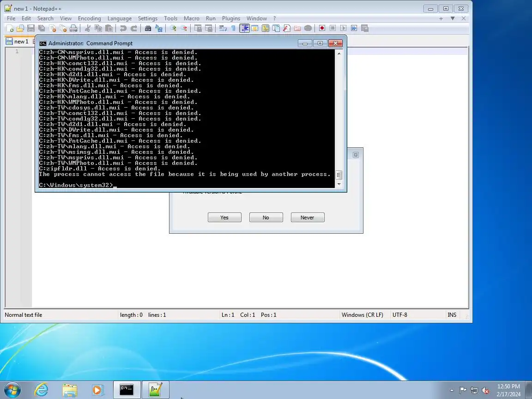Open the Plugins menu
The height and width of the screenshot is (399, 532).
click(231, 18)
